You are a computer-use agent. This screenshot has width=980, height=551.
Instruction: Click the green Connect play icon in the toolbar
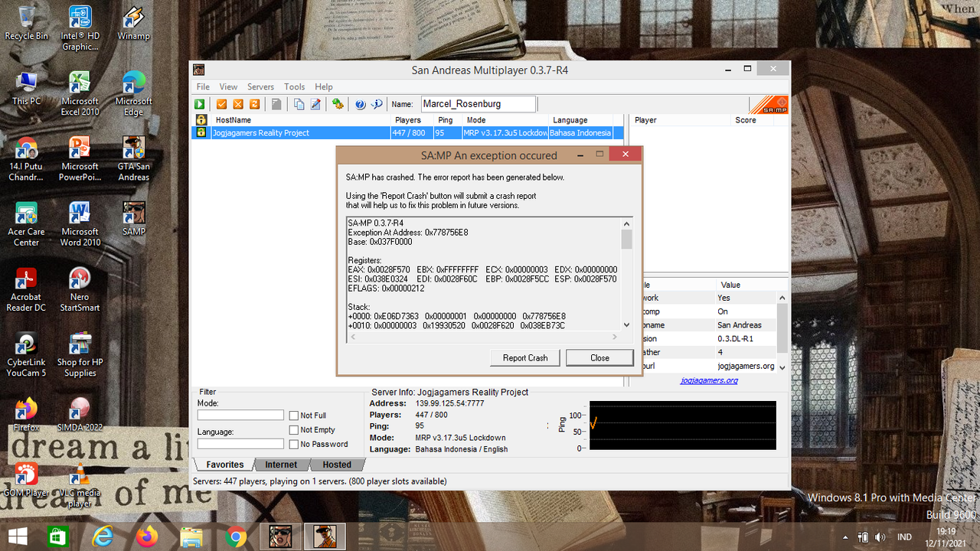tap(200, 104)
